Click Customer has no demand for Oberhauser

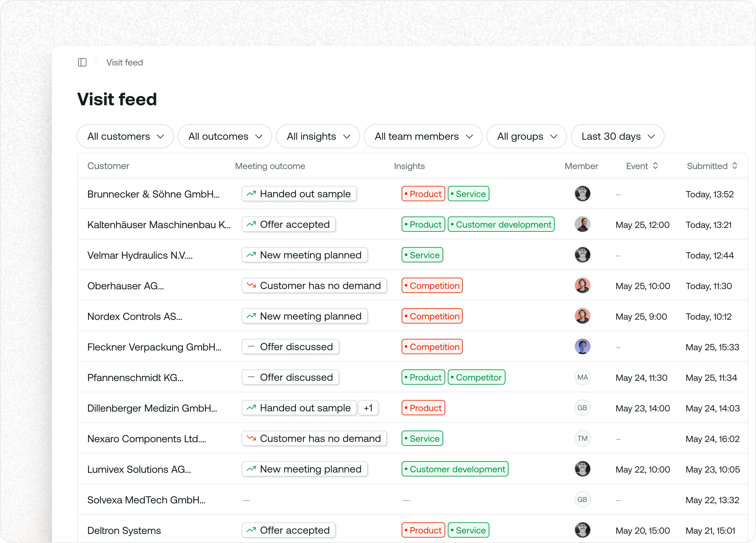pos(314,286)
